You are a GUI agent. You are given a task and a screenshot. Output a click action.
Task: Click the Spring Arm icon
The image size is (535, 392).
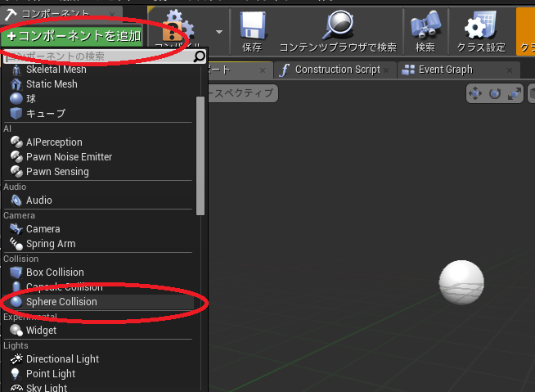click(x=16, y=244)
